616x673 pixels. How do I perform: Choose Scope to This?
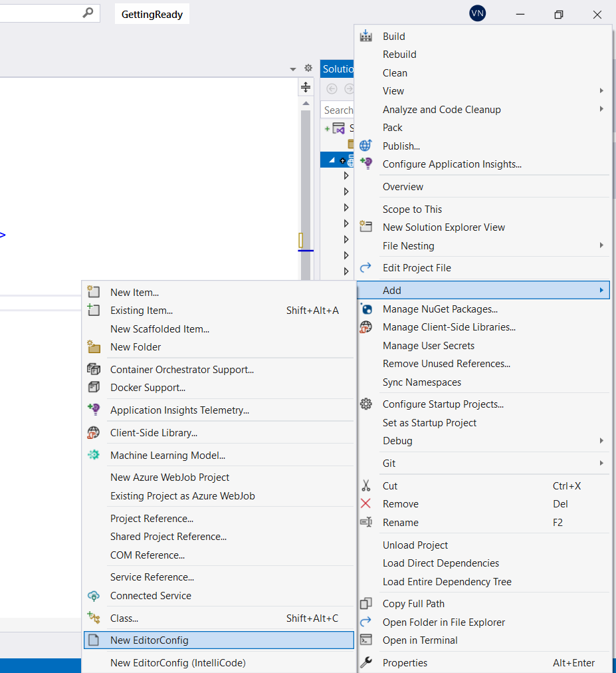412,209
